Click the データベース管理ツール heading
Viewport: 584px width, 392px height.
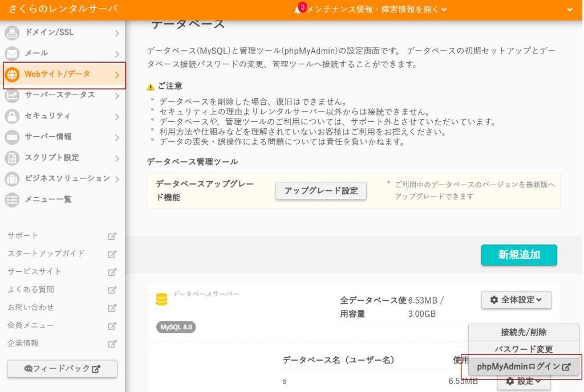pyautogui.click(x=192, y=162)
